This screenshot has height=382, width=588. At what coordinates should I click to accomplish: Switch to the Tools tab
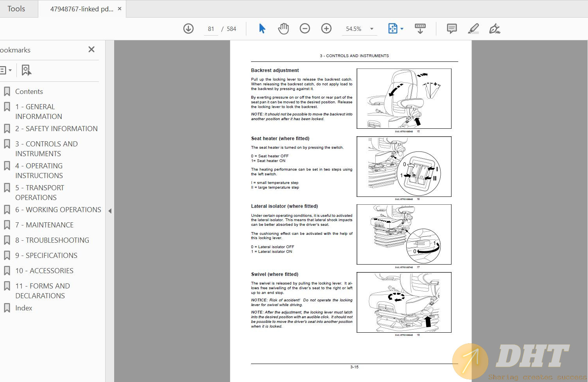click(16, 9)
